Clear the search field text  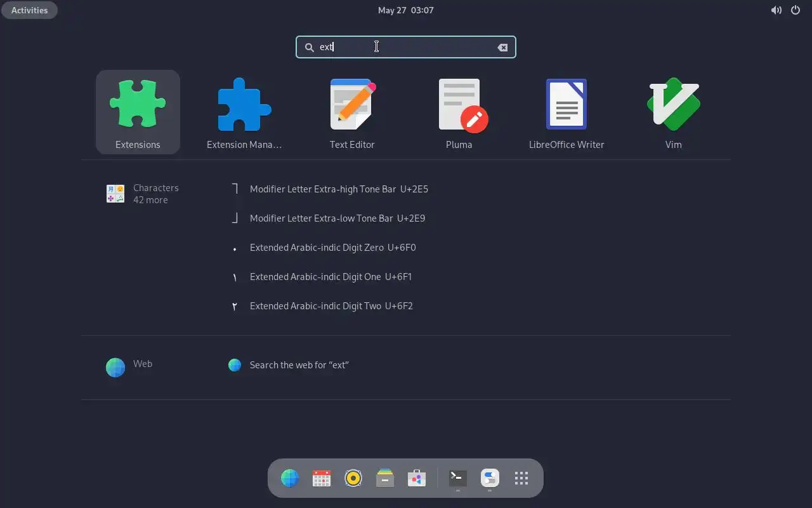tap(502, 47)
